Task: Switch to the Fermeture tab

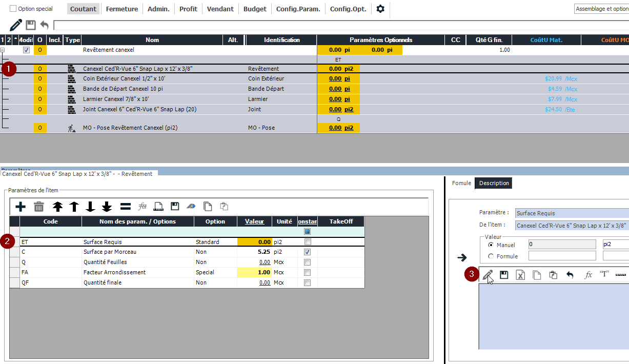Action: click(121, 9)
